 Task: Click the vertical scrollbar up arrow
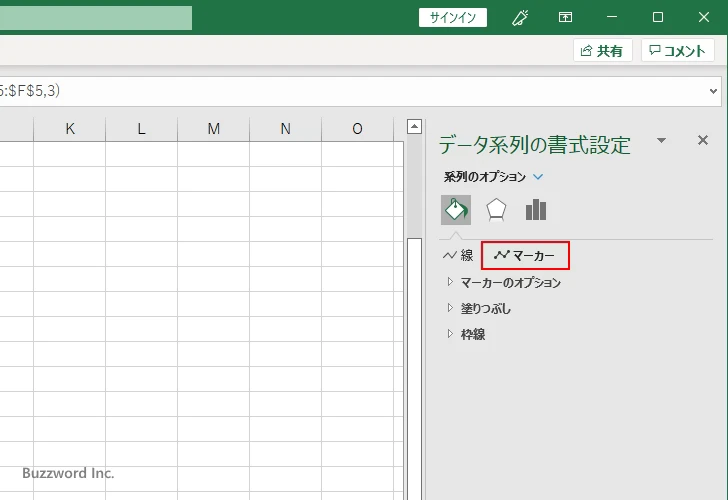[x=414, y=127]
